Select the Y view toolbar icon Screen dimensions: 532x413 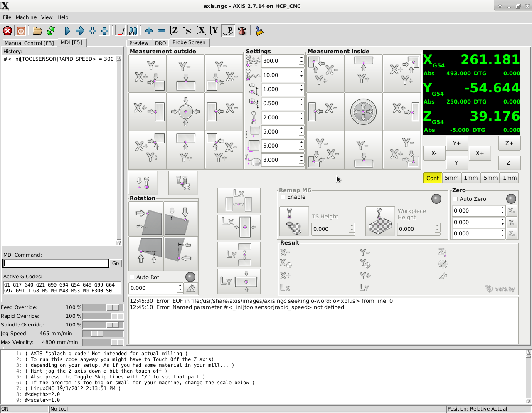click(214, 31)
